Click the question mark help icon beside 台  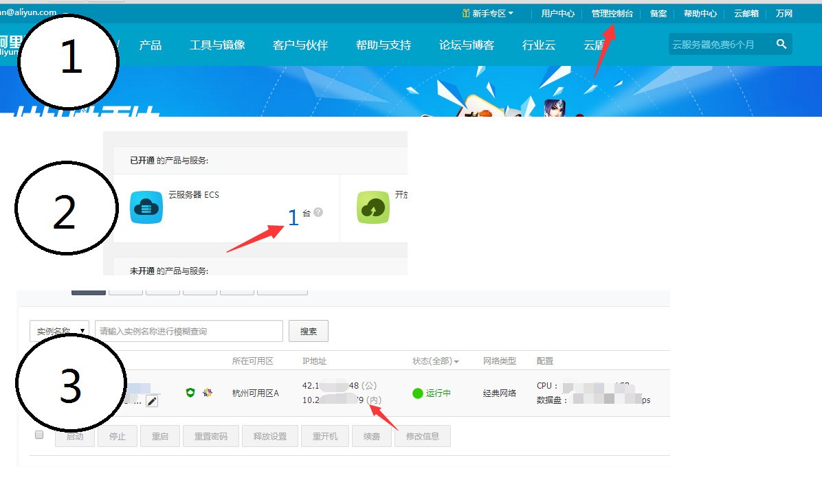coord(318,212)
